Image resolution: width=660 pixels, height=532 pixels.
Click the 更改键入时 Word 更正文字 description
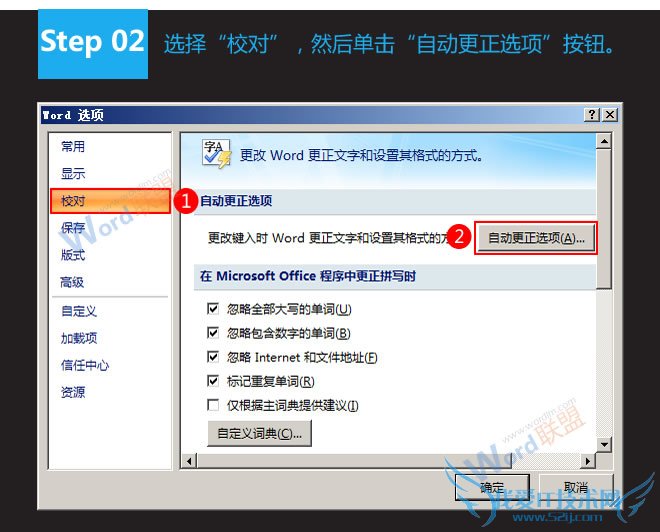pyautogui.click(x=328, y=238)
